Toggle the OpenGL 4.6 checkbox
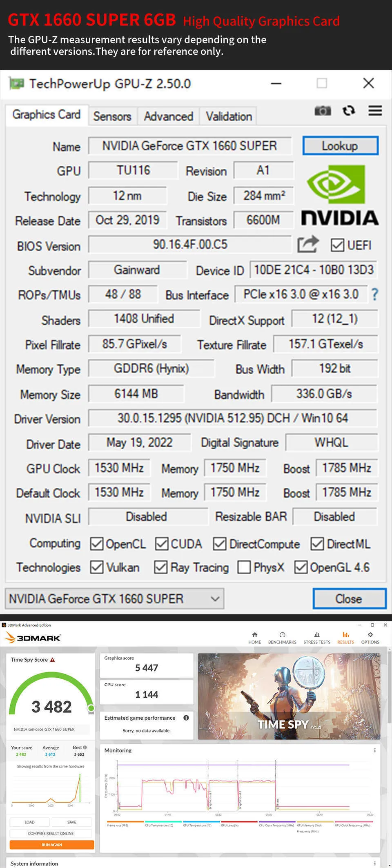This screenshot has width=392, height=868. (x=301, y=567)
